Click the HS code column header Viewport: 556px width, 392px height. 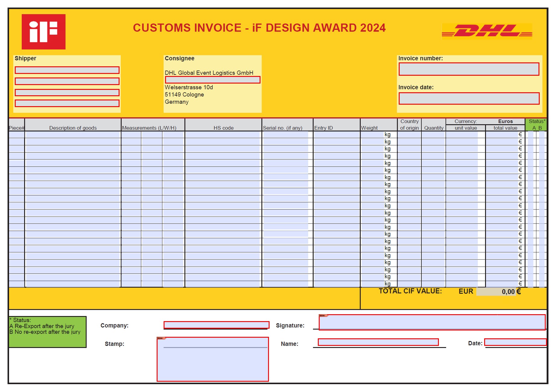(224, 128)
